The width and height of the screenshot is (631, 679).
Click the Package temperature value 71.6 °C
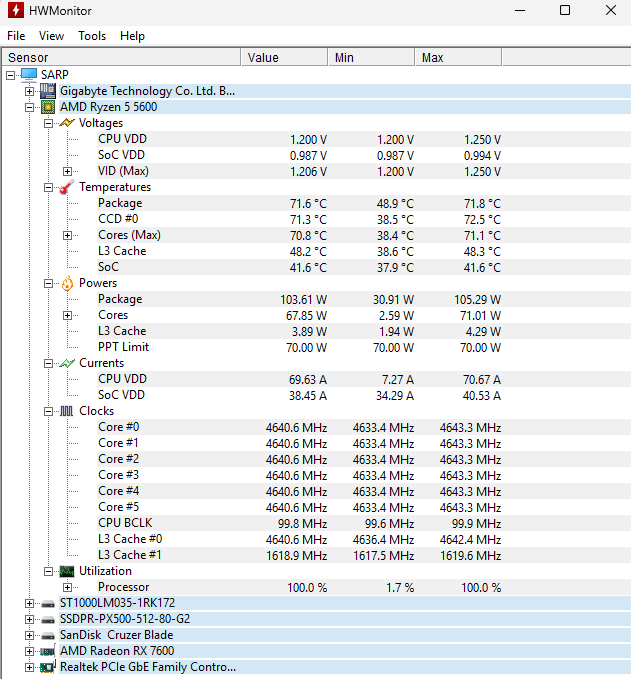(308, 204)
